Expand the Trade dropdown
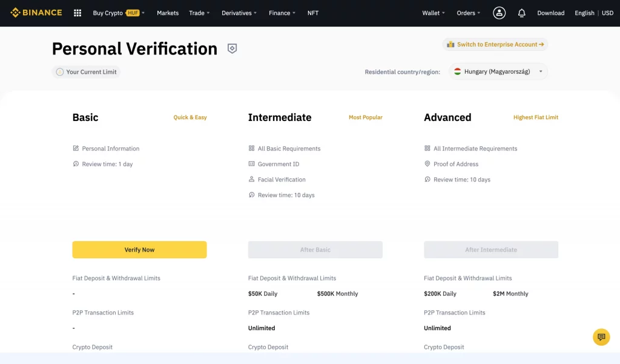620x364 pixels. (x=199, y=13)
